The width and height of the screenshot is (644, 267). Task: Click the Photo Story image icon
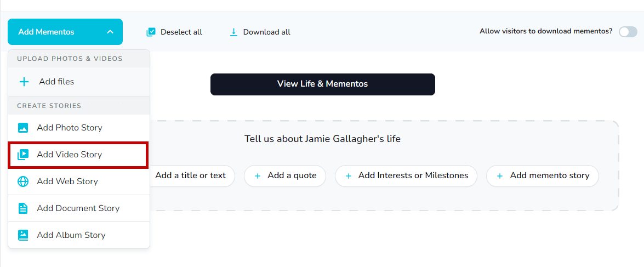coord(23,128)
